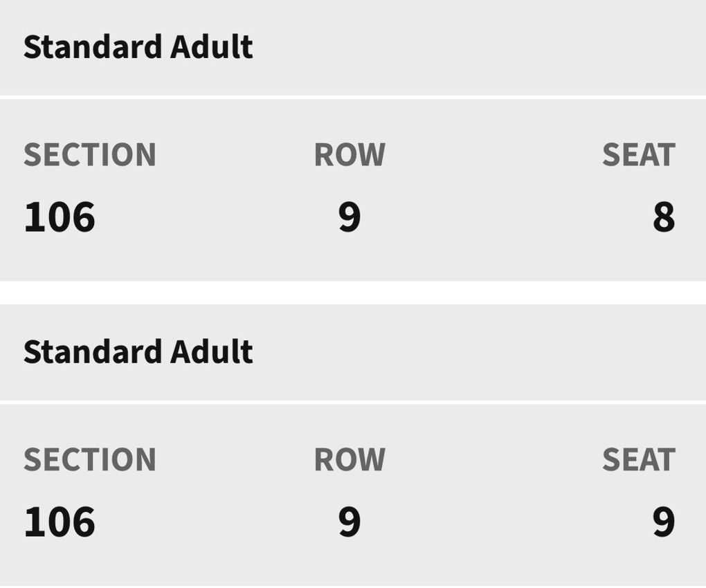706x588 pixels.
Task: Tap the first ticket's Standard Adult heading
Action: coord(138,47)
